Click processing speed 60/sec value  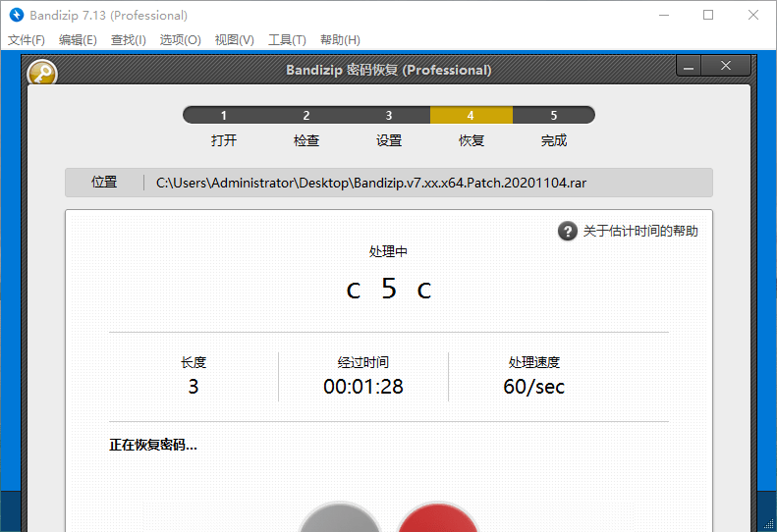(533, 387)
